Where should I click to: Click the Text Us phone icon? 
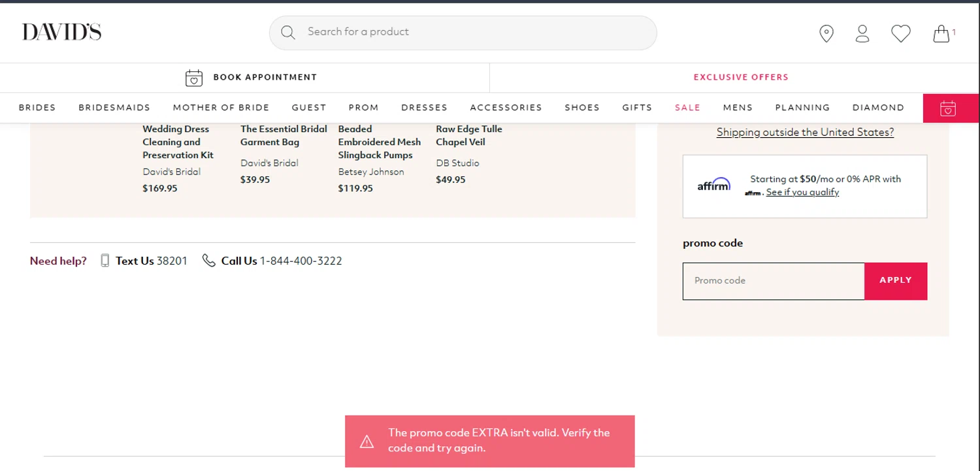105,261
